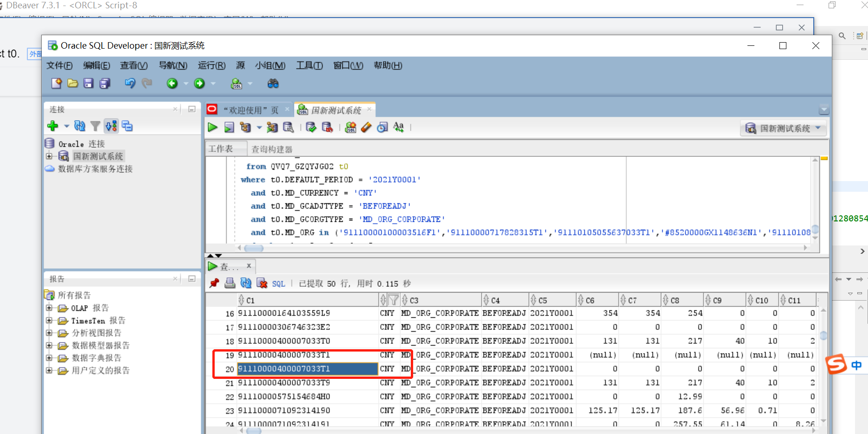The width and height of the screenshot is (868, 434).
Task: Add a new connection with green plus
Action: (53, 126)
